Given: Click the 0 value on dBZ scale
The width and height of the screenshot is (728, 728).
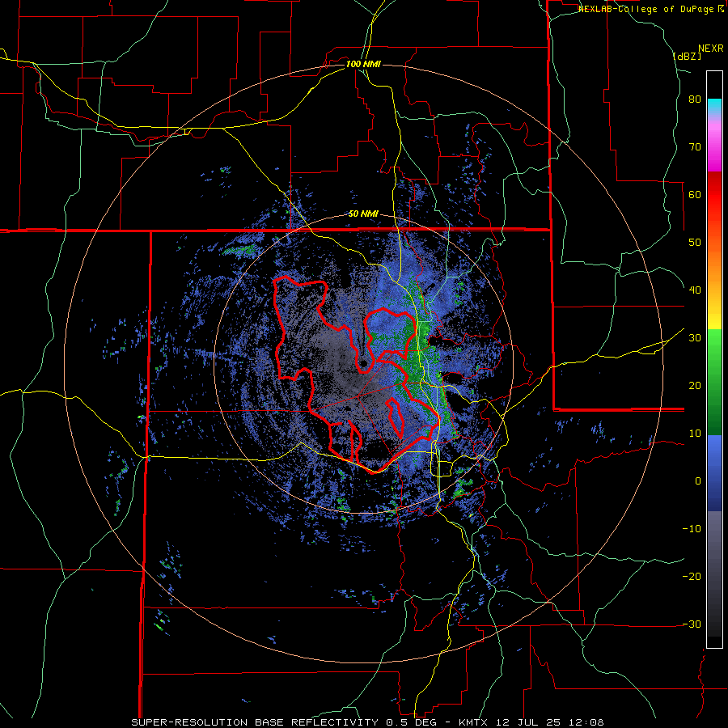Looking at the screenshot, I should (698, 481).
